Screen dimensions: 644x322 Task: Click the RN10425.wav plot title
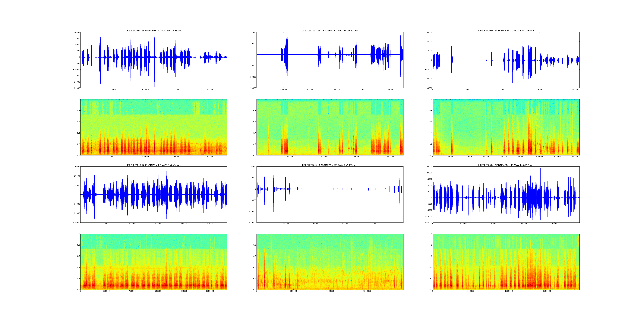[153, 31]
